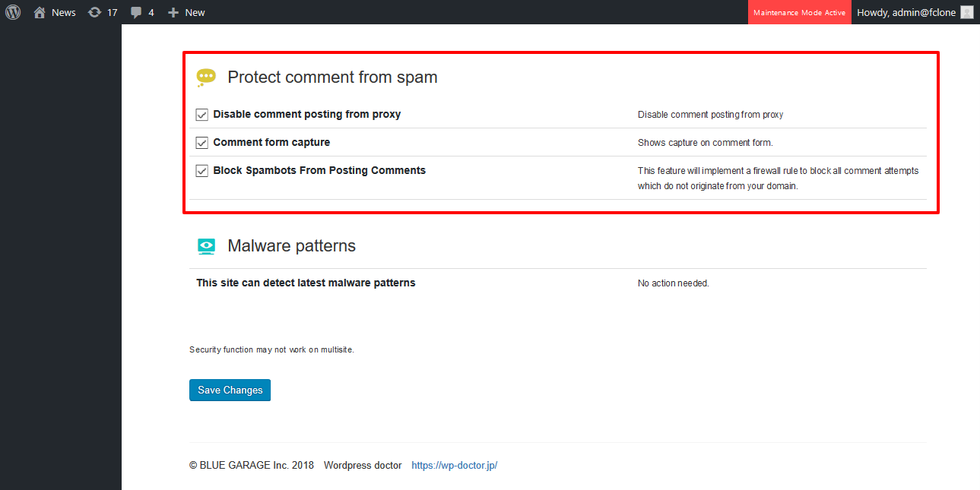Open the wp-doctor.jp link
Screen dimensions: 980x490
coord(454,466)
